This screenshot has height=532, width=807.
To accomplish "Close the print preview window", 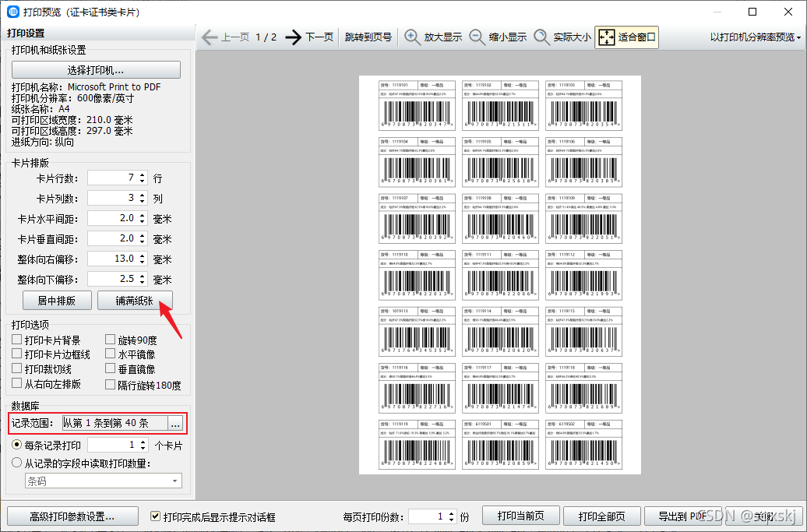I will pos(788,12).
